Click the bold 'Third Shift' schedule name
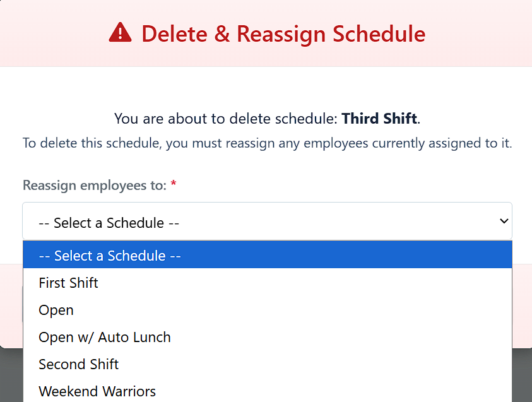Image resolution: width=532 pixels, height=402 pixels. tap(379, 119)
